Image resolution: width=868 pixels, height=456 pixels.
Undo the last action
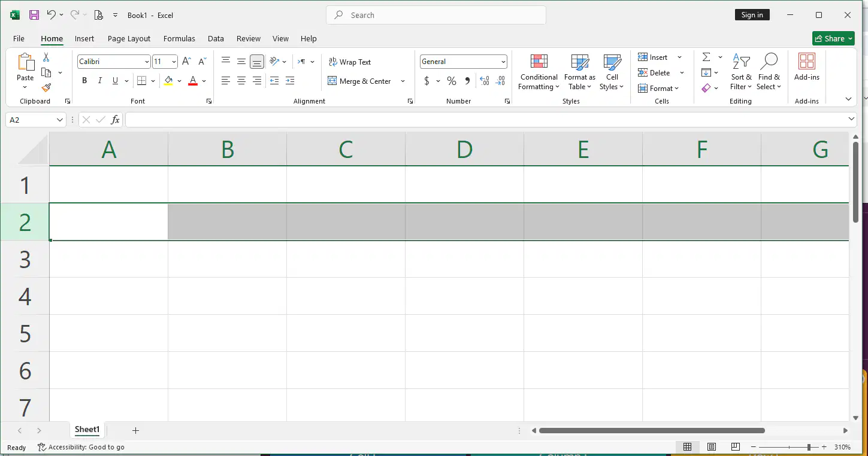point(52,15)
